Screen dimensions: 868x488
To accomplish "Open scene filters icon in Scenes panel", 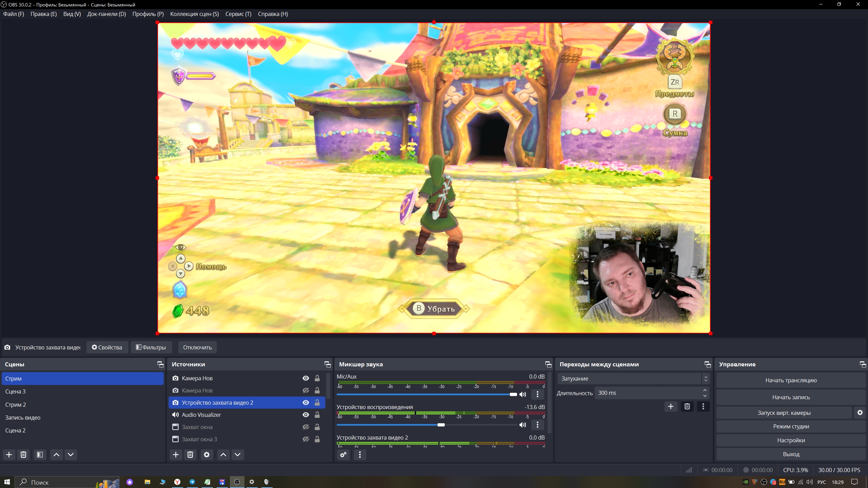I will 40,454.
